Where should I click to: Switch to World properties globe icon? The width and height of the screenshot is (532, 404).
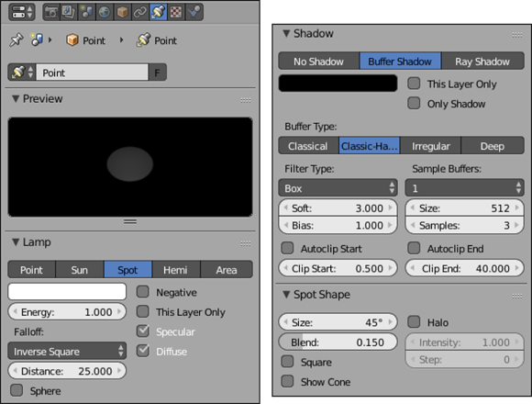[x=105, y=12]
